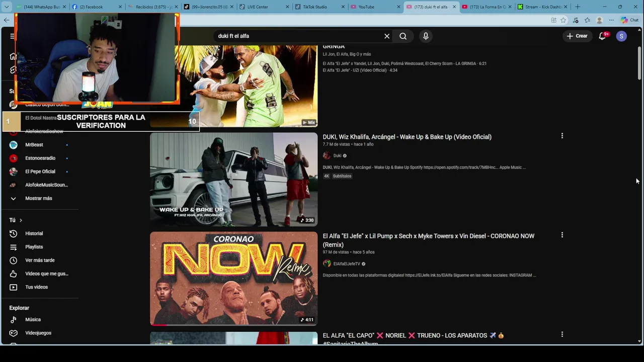Start voice search with microphone icon

426,36
